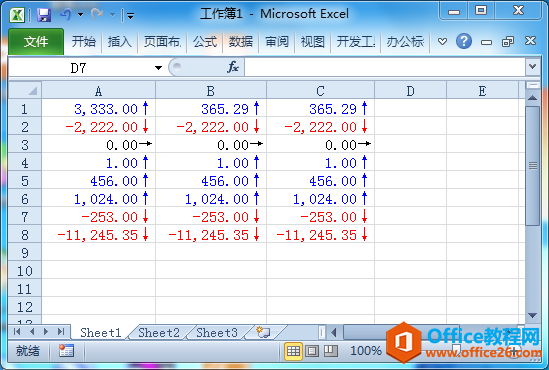
Task: Close the workbook with ribbon X icon
Action: (x=530, y=41)
